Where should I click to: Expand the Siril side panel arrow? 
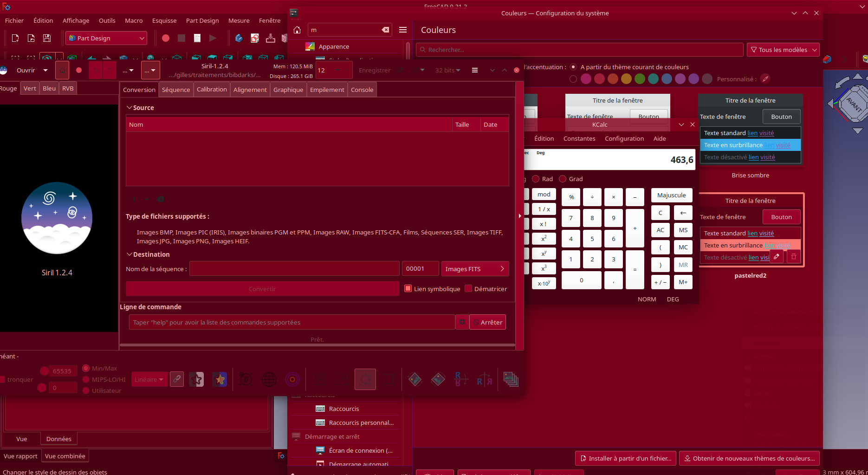tap(520, 216)
